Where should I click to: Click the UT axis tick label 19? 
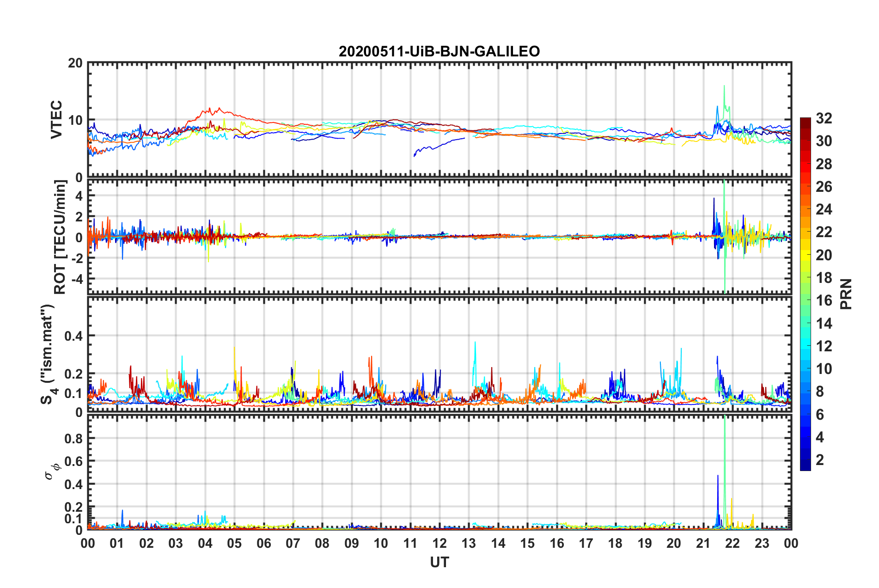(645, 544)
